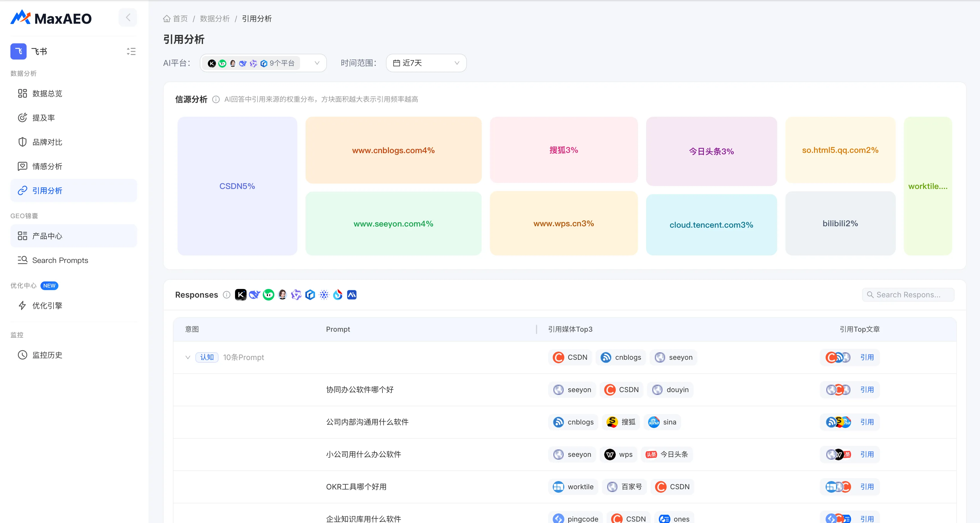Select 引用分析 in the sidebar
Viewport: 980px width, 523px height.
[x=73, y=190]
